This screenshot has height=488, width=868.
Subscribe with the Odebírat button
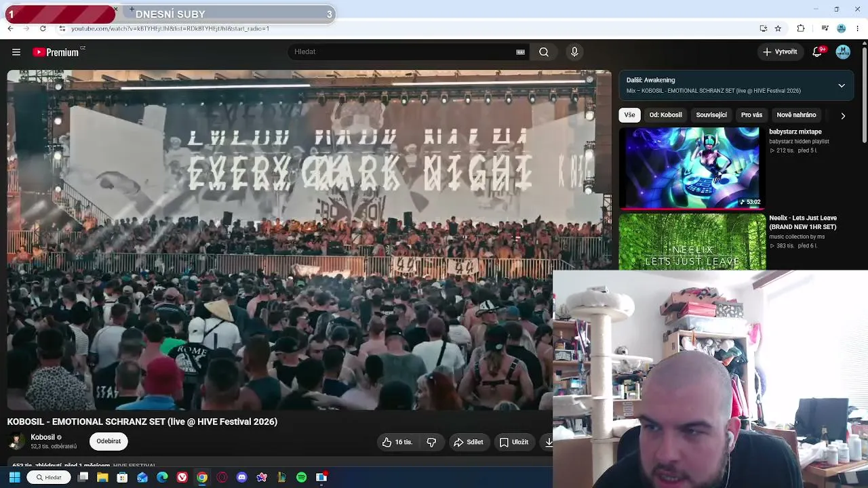[108, 441]
